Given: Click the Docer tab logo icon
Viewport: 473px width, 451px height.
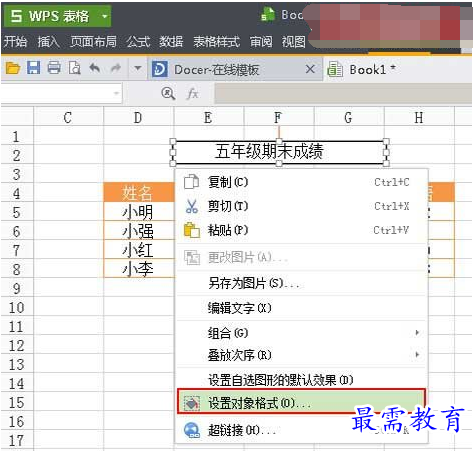Looking at the screenshot, I should click(x=160, y=69).
